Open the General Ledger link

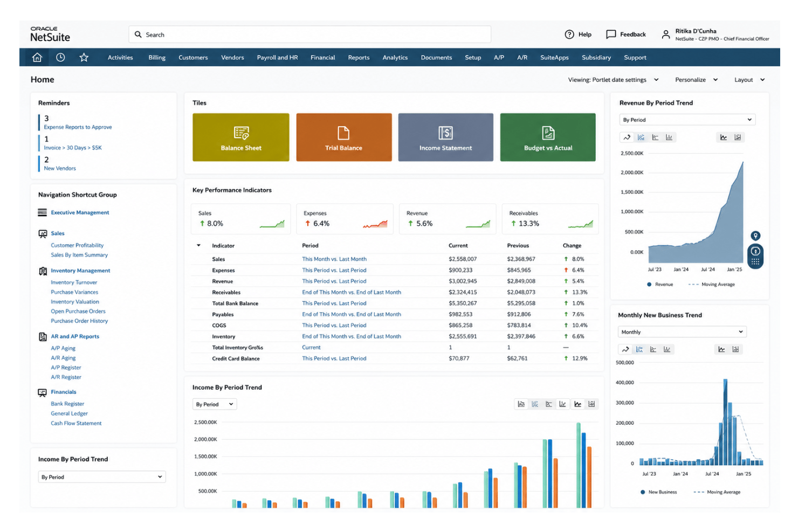click(69, 413)
